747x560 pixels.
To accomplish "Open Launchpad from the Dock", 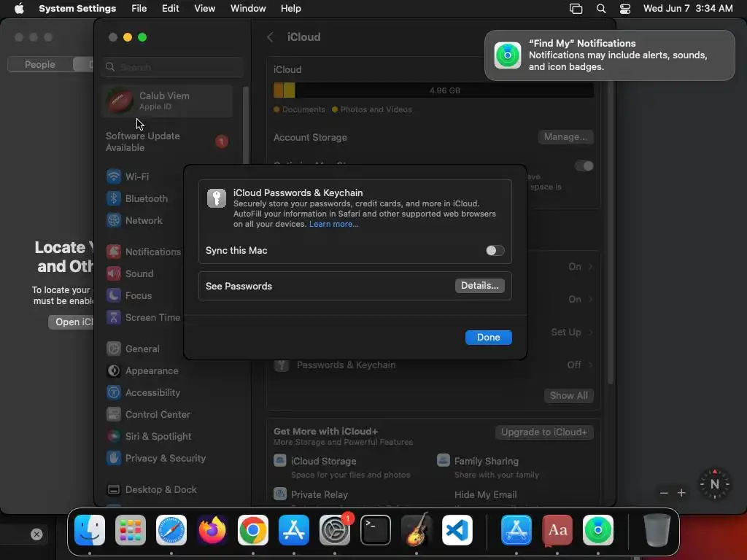I will tap(131, 530).
